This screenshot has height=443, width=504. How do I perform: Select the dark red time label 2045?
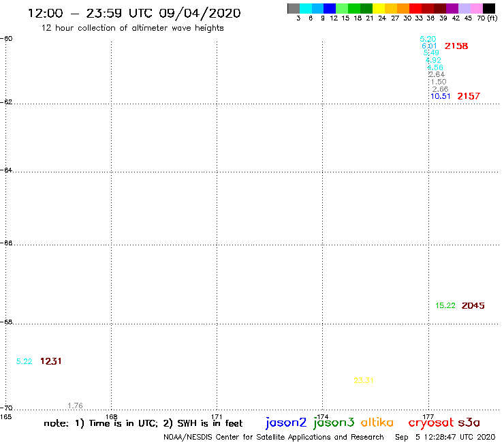(473, 305)
